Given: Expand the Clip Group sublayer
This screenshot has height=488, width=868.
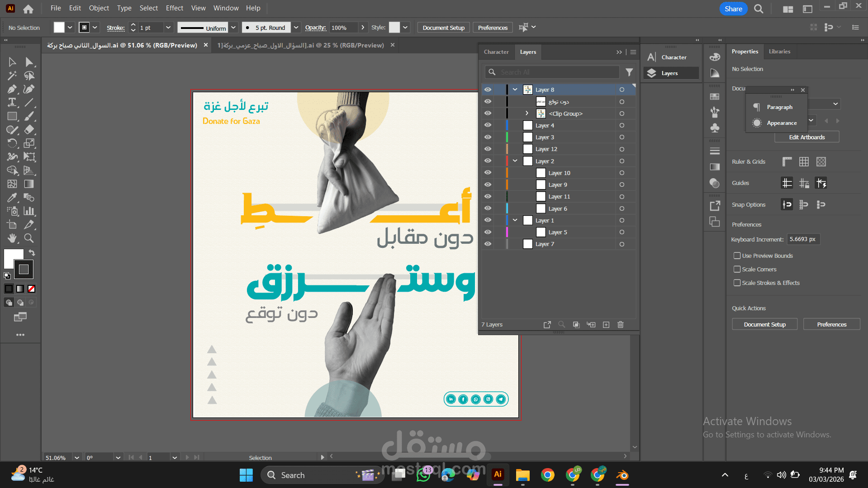Looking at the screenshot, I should [527, 114].
